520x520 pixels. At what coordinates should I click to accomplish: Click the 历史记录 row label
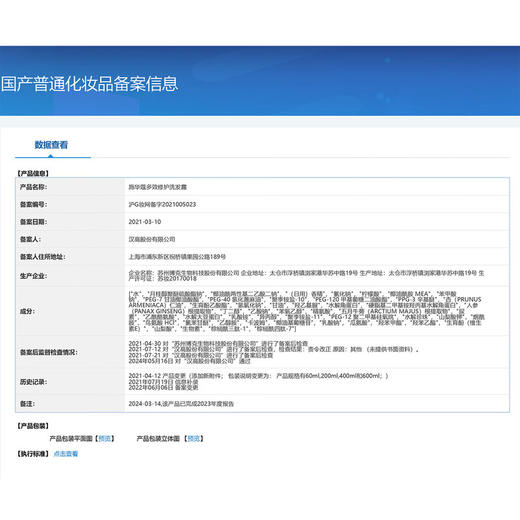33,382
